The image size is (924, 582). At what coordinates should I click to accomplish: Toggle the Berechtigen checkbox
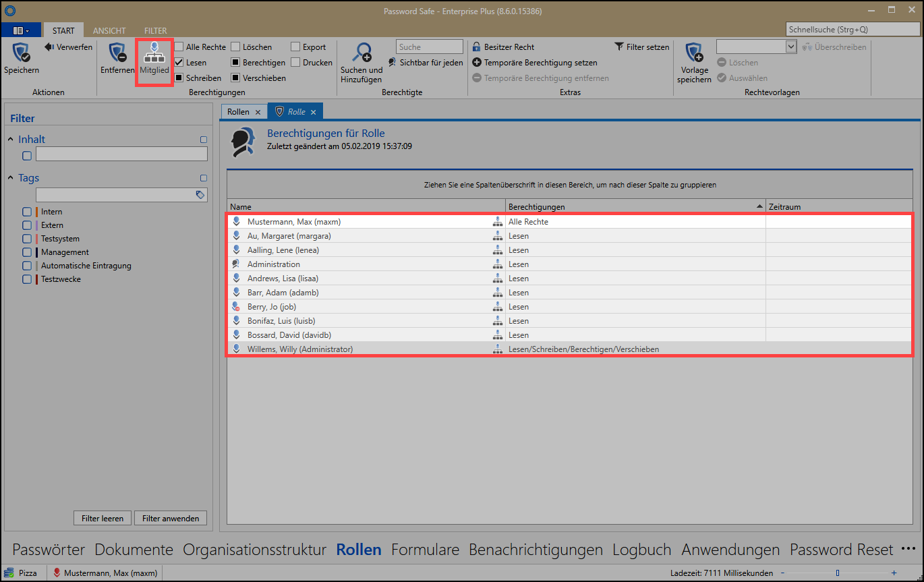235,63
